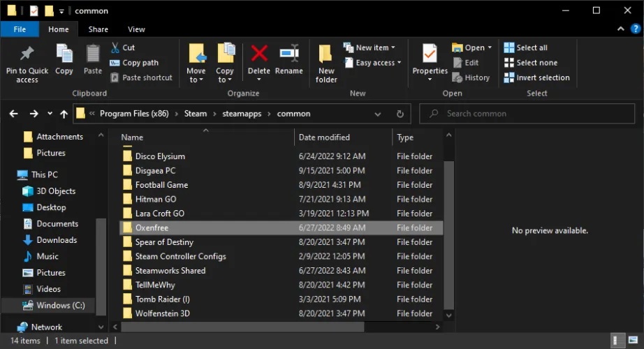Image resolution: width=644 pixels, height=349 pixels.
Task: Switch to the View ribbon tab
Action: point(136,29)
